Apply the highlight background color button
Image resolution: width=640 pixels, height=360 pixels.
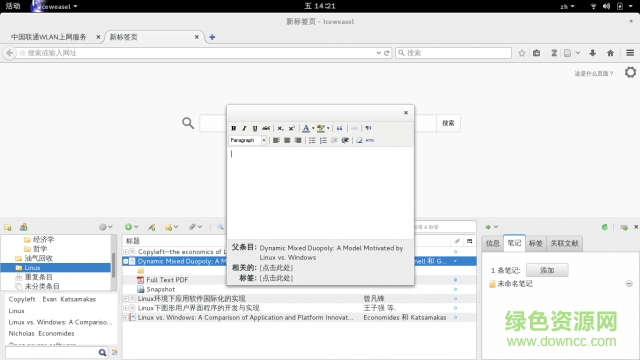(x=321, y=128)
